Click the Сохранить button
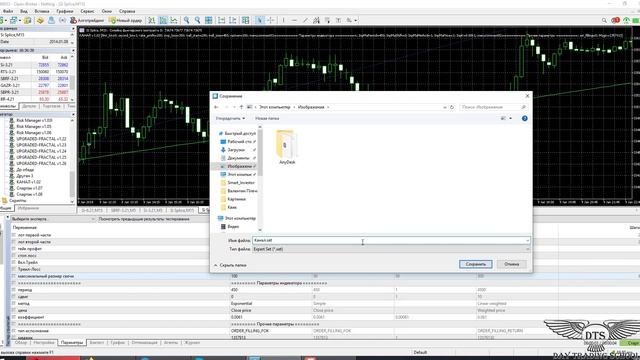The width and height of the screenshot is (640, 360). [x=476, y=264]
